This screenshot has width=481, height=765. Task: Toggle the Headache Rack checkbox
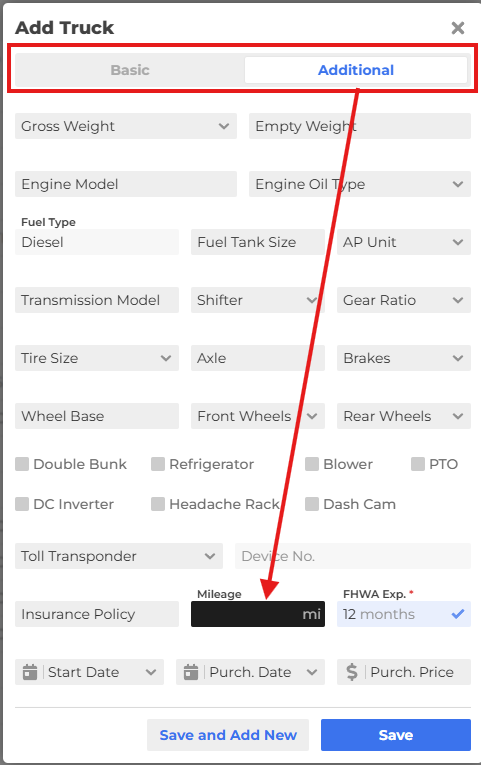pos(158,504)
